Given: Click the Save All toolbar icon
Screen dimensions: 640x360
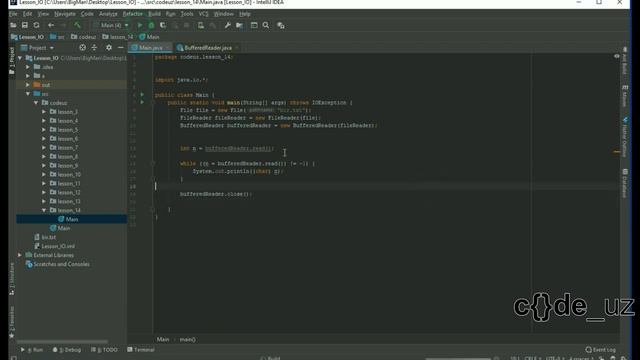Looking at the screenshot, I should click(25, 25).
